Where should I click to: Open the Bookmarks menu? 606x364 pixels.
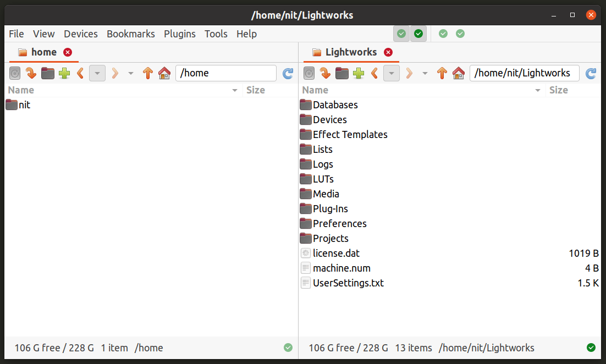pos(130,34)
